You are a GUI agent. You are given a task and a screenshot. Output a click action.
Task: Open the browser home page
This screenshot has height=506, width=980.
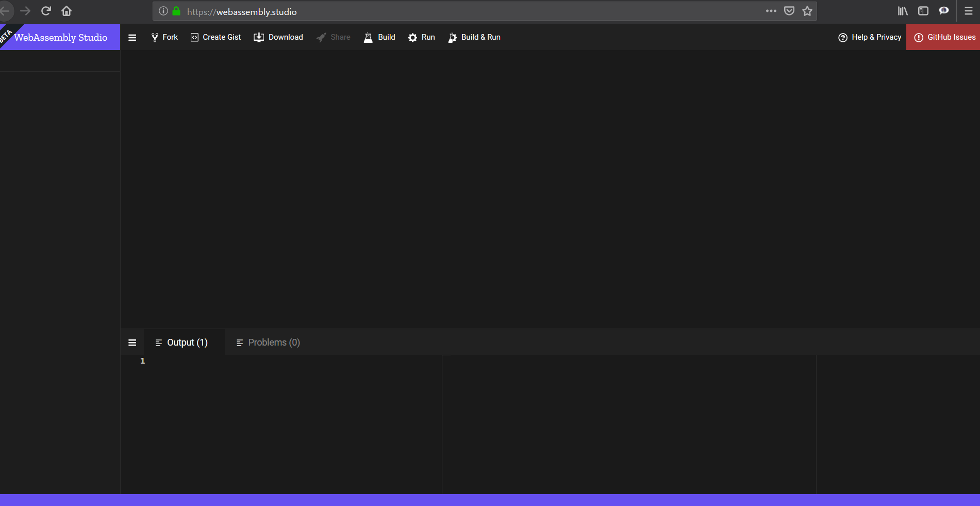pos(67,11)
